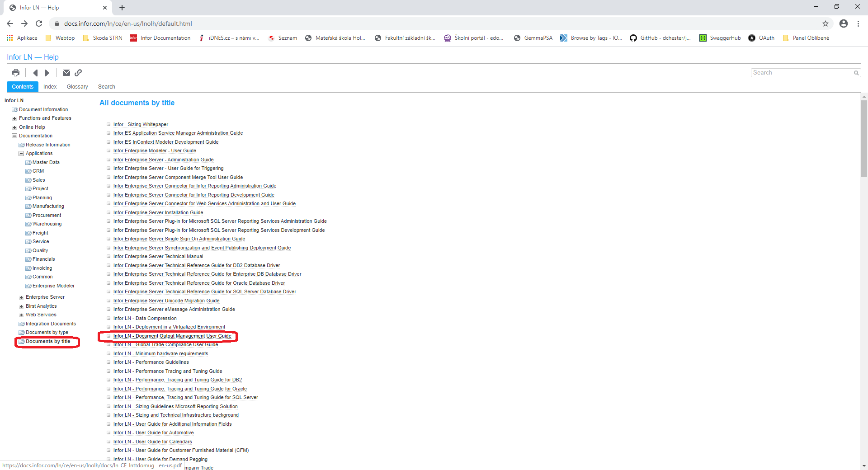This screenshot has width=868, height=470.
Task: Expand Enterprise Server tree node
Action: tap(21, 297)
